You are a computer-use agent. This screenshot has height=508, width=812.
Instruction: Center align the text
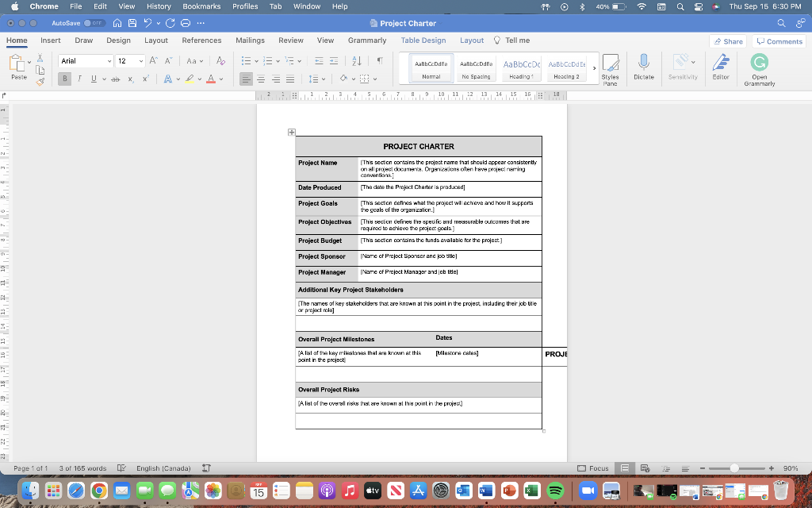(261, 79)
